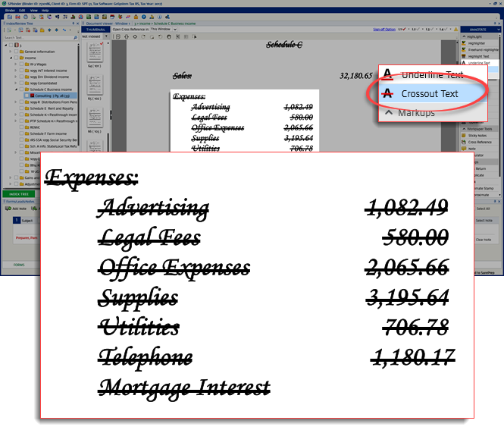Collapse the Income tree node
This screenshot has width=504, height=430.
11,58
